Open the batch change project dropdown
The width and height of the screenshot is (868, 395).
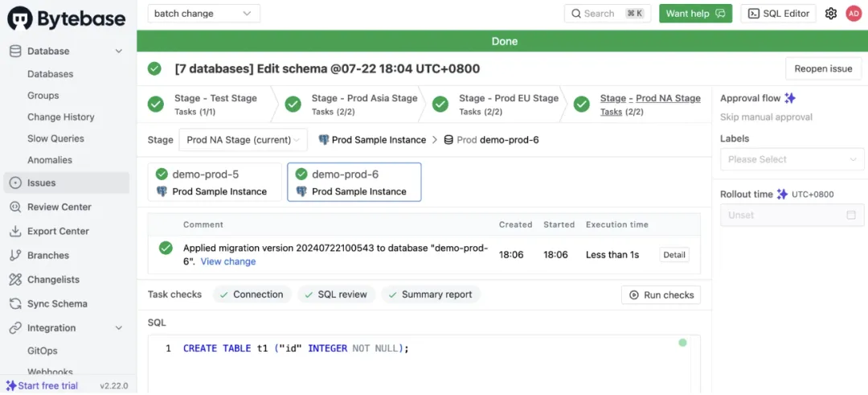pyautogui.click(x=203, y=13)
